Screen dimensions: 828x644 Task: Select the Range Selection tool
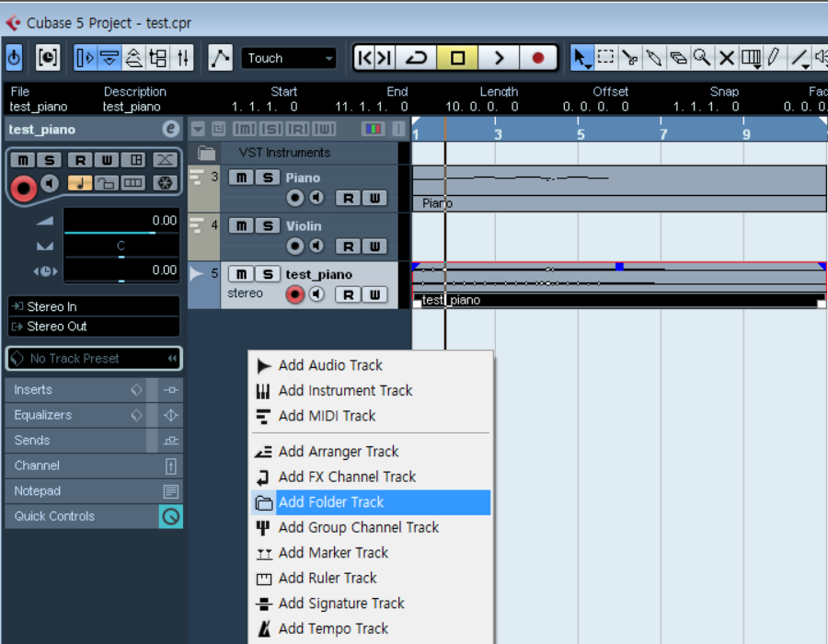tap(605, 57)
